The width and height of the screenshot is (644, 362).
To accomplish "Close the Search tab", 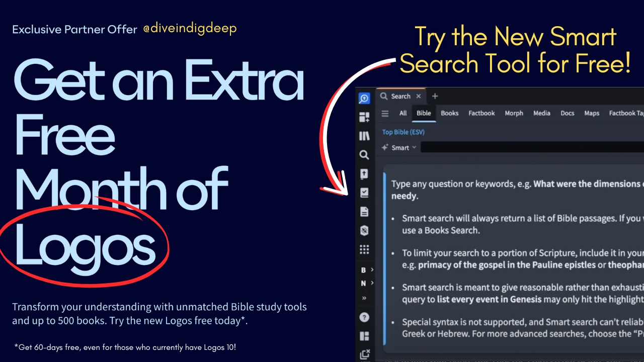I will [419, 96].
